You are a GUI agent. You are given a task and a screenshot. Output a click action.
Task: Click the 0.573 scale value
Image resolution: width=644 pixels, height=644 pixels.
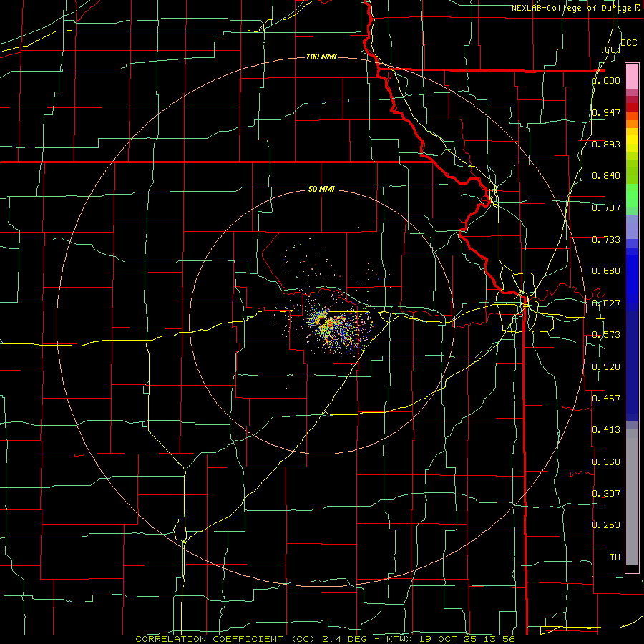point(606,335)
